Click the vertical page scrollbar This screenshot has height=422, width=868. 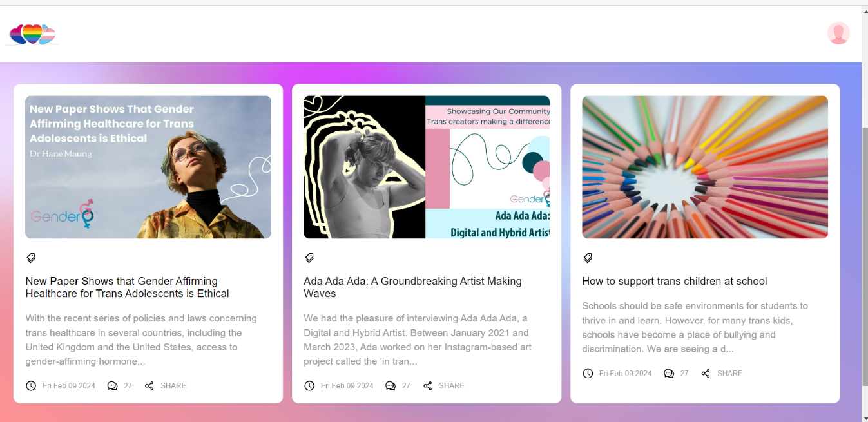863,258
